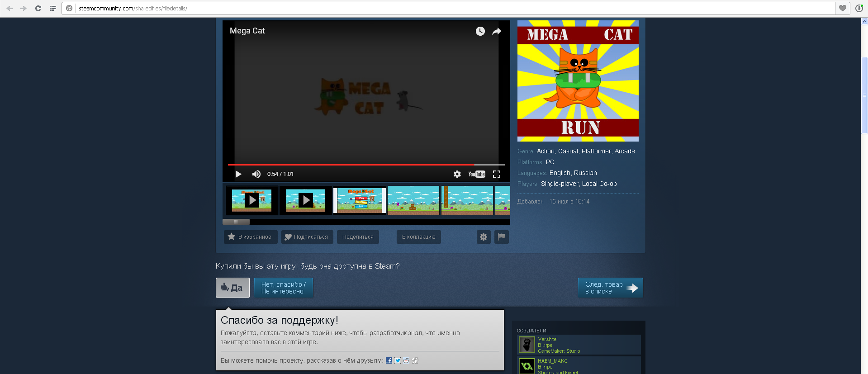The height and width of the screenshot is (374, 868).
Task: Open HAEM_MAKC's avatar
Action: [x=526, y=366]
